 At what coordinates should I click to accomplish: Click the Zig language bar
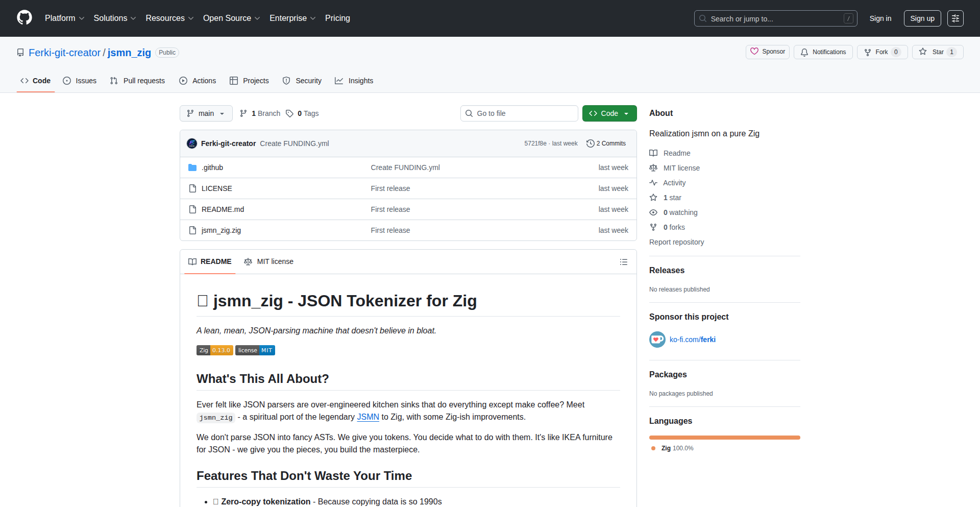tap(724, 438)
